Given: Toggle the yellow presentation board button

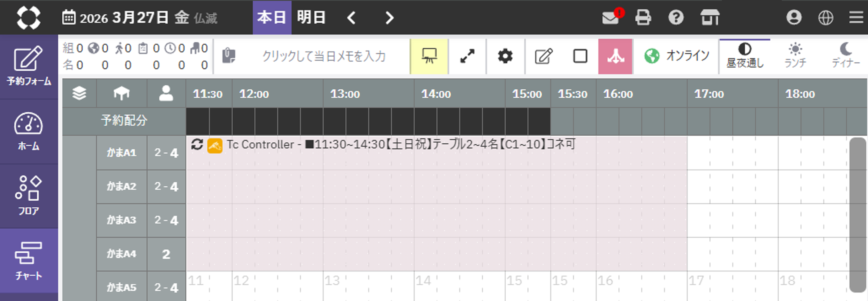Looking at the screenshot, I should tap(429, 56).
